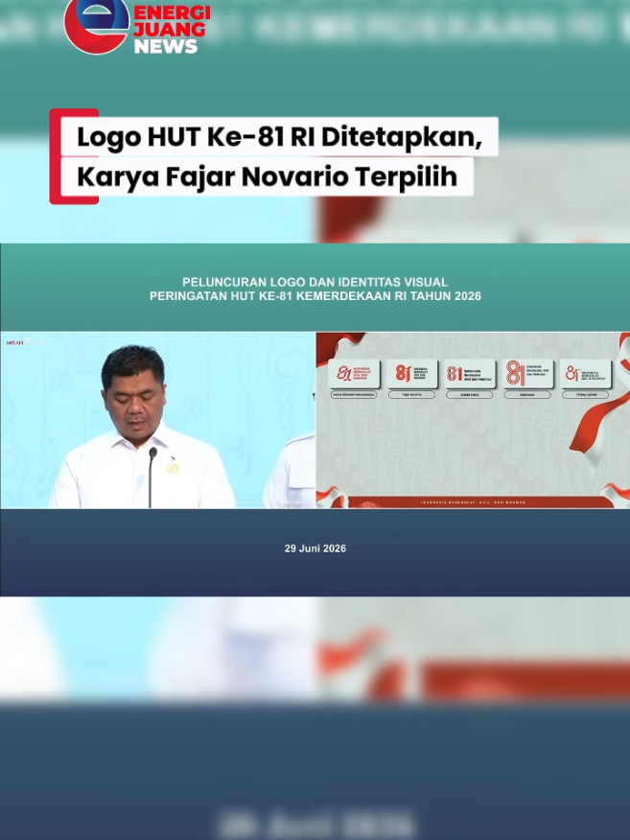Click the name pill under third logo card
The height and width of the screenshot is (840, 630).
click(x=470, y=395)
